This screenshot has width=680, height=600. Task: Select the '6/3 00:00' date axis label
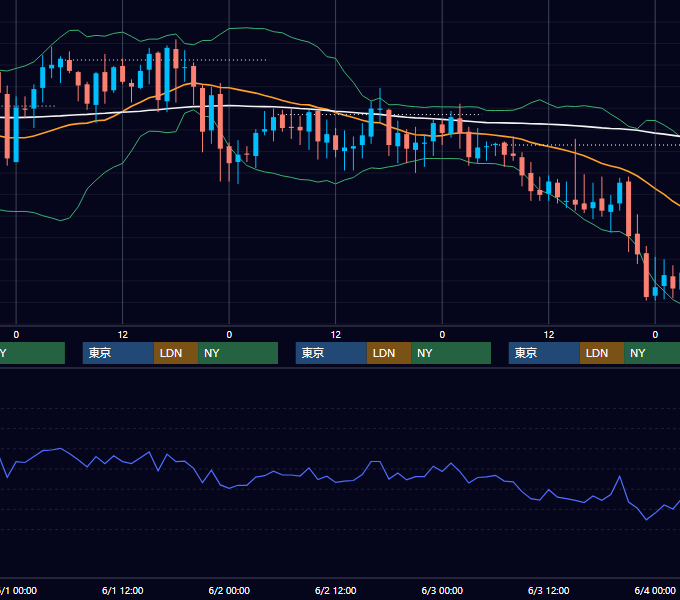(x=442, y=590)
